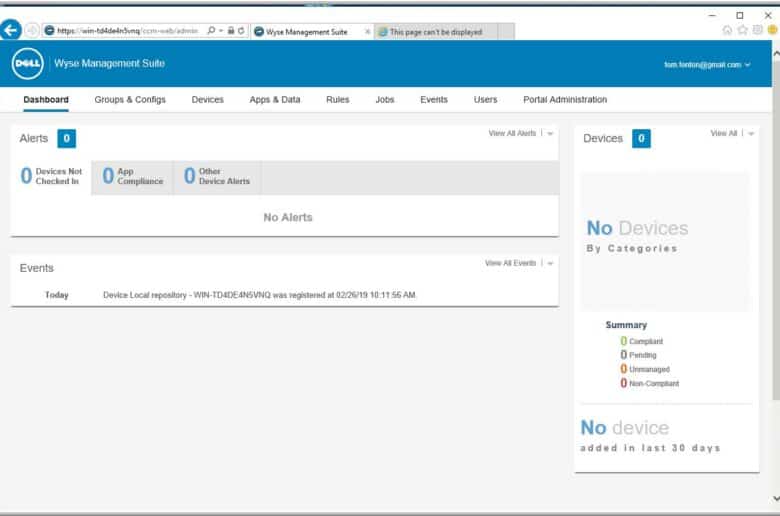Open the Events navigation tab
Image resolution: width=780 pixels, height=516 pixels.
tap(434, 100)
